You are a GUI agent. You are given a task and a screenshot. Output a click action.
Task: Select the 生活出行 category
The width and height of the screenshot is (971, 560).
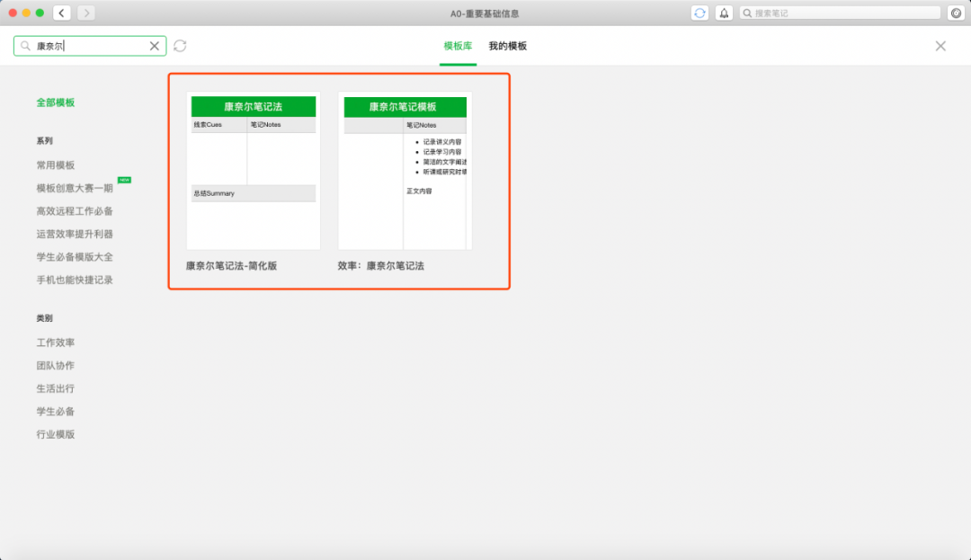coord(55,388)
